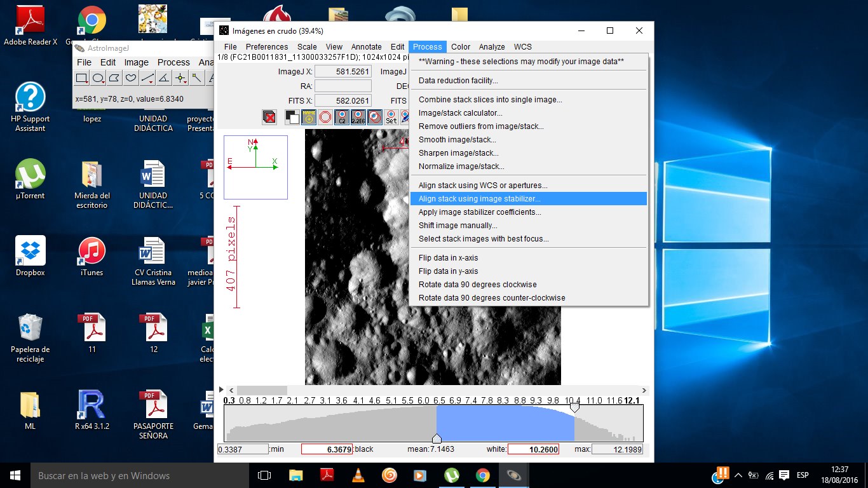
Task: Toggle the yellow NAME label icon
Action: [x=309, y=117]
